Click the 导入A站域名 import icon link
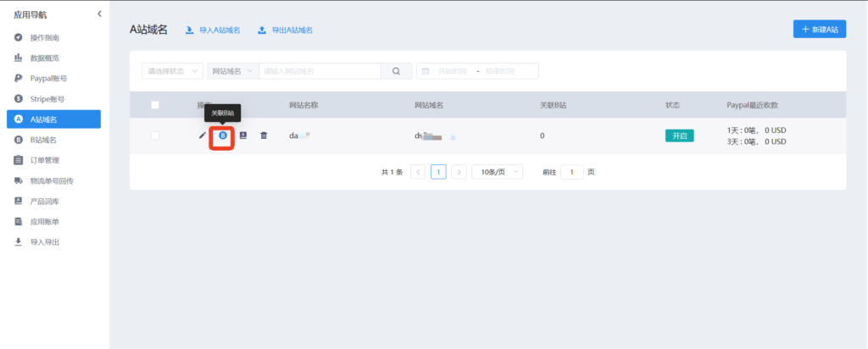868x349 pixels. tap(213, 30)
